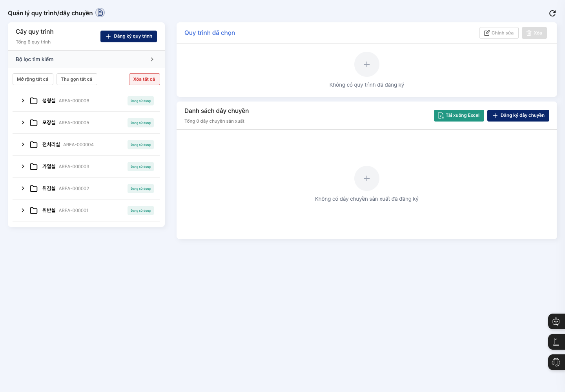Select 튀김실 tree row label
The width and height of the screenshot is (565, 392).
click(49, 189)
